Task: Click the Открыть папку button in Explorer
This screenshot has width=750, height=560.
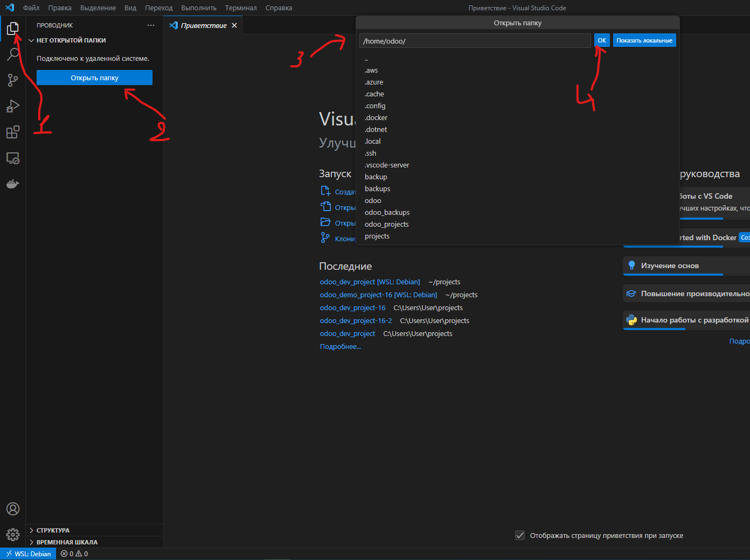Action: point(94,78)
